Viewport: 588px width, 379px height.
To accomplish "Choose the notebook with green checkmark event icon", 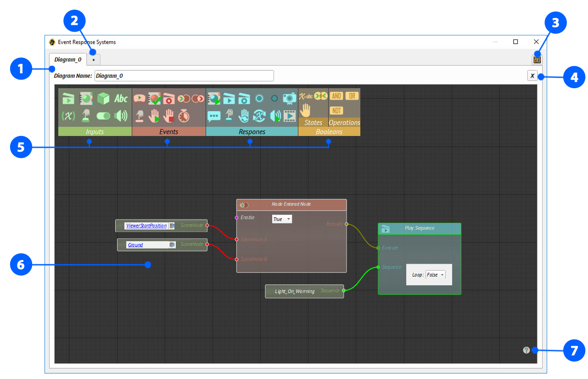I will [x=154, y=99].
